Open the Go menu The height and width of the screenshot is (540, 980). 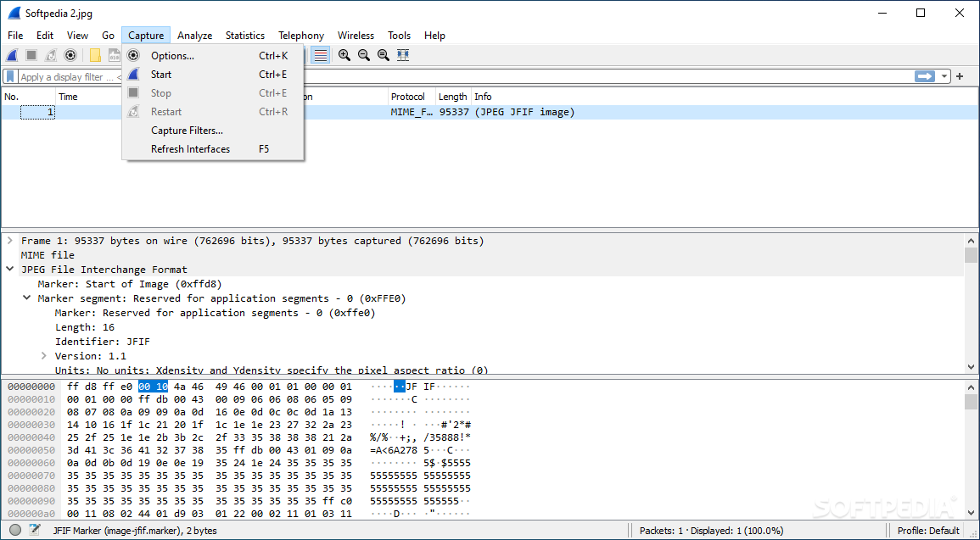point(108,36)
